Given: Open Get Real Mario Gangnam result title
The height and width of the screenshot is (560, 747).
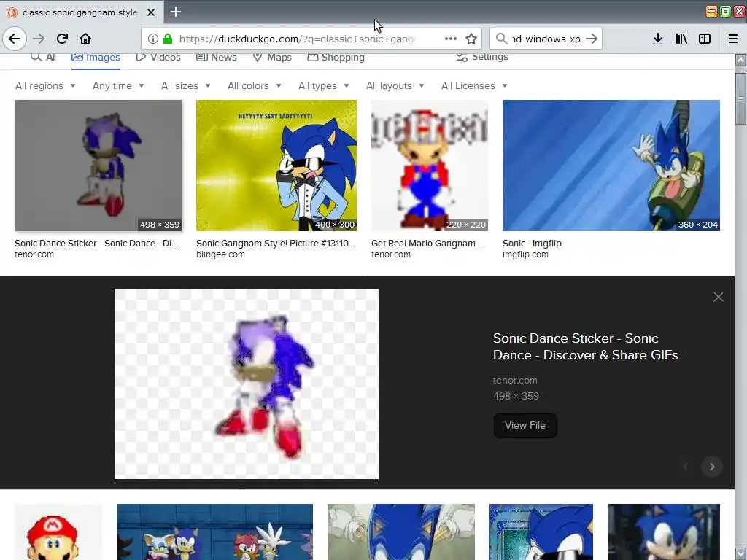Looking at the screenshot, I should (x=427, y=244).
